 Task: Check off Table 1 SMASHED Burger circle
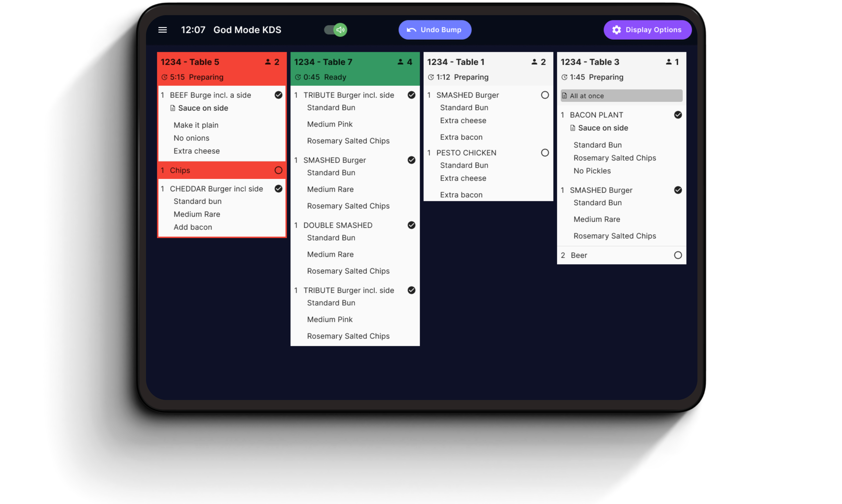point(545,95)
